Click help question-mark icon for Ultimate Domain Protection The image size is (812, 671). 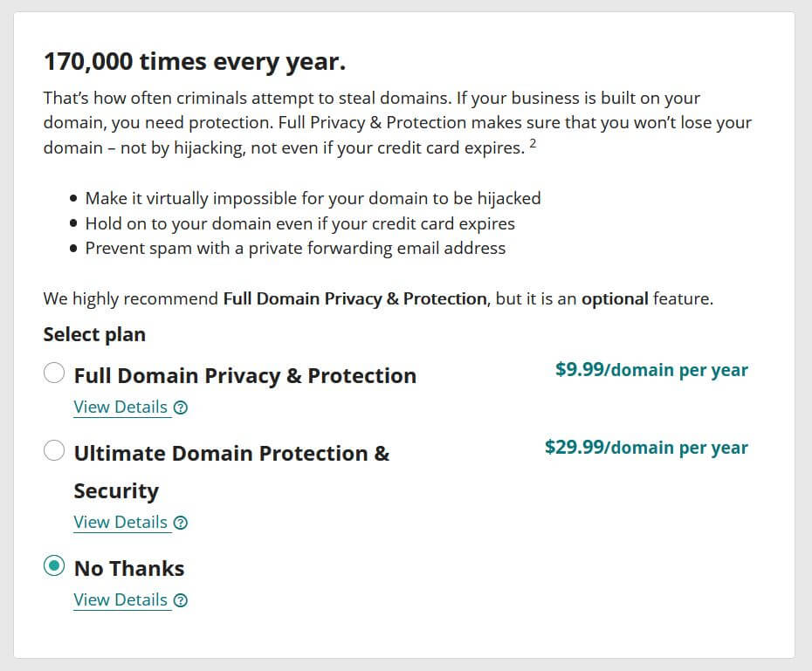click(180, 523)
